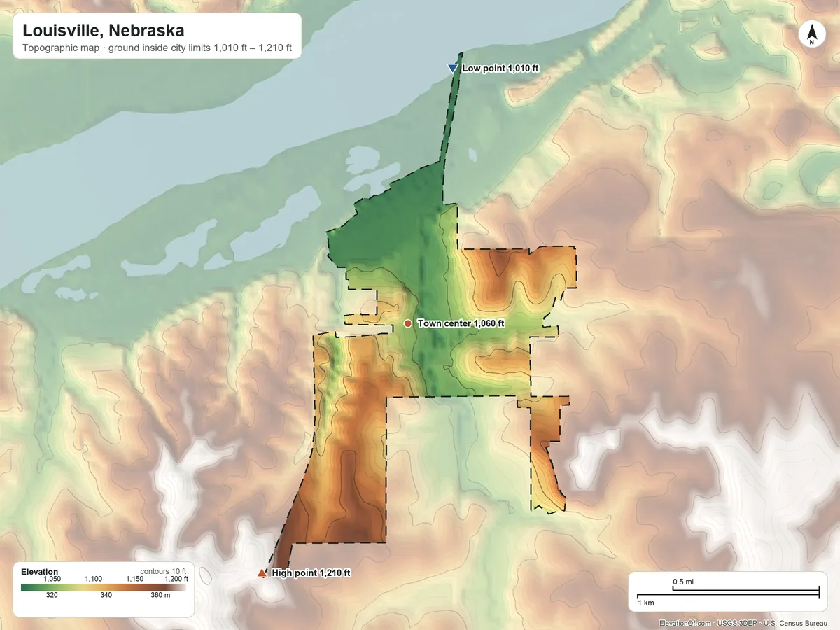
Task: Click the '360 m' meter legend value
Action: click(x=161, y=596)
